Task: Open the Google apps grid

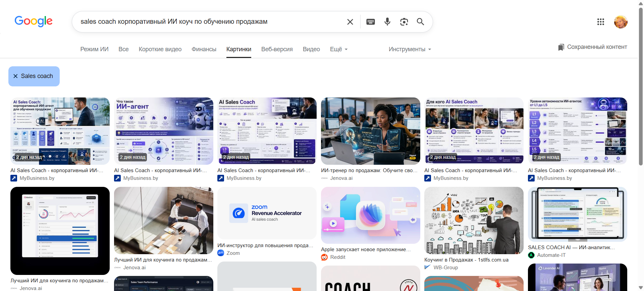Action: point(601,22)
